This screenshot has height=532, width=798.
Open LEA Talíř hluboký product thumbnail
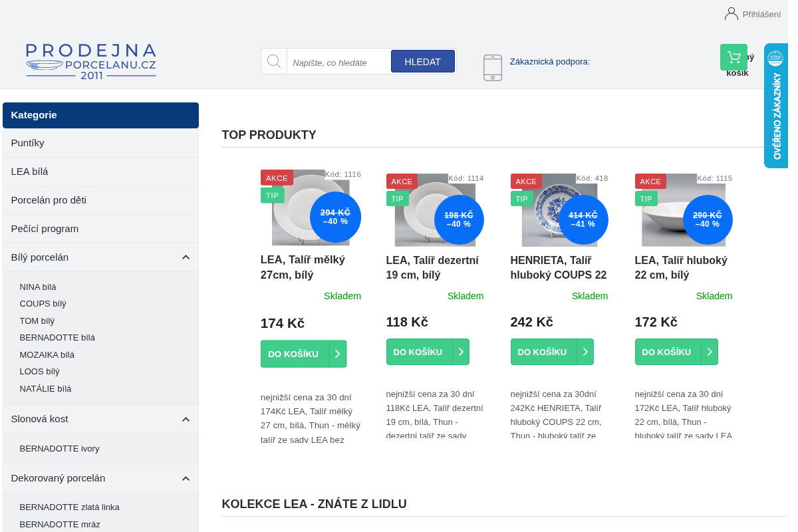click(684, 210)
